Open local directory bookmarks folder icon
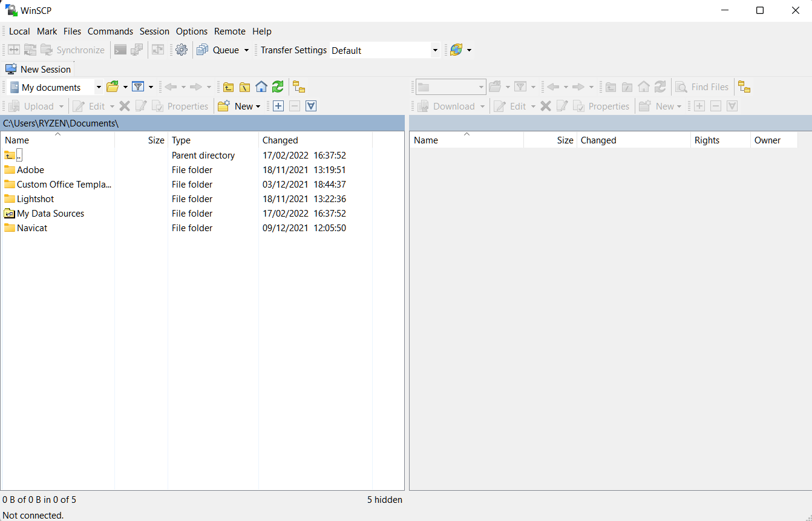Screen dimensions: 812x521 coord(113,87)
